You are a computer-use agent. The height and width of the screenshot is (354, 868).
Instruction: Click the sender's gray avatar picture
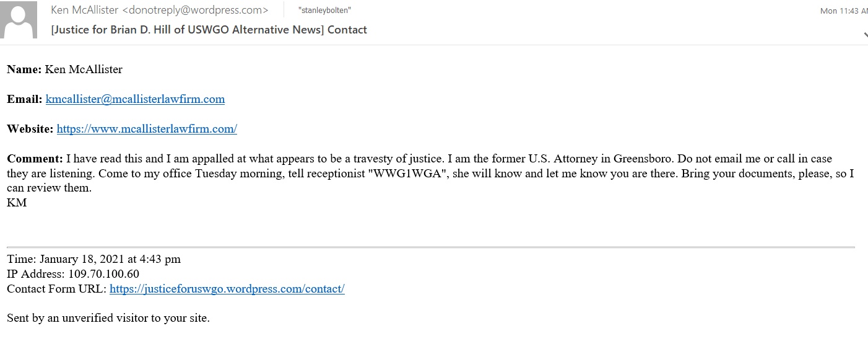[18, 19]
